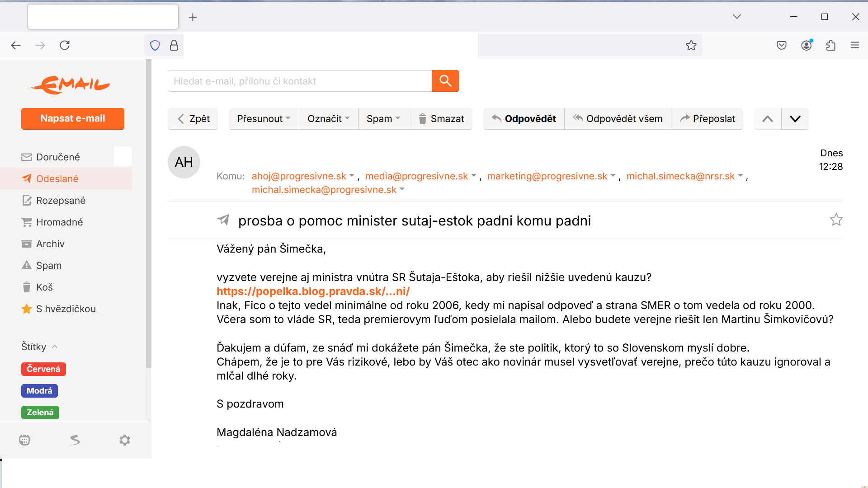This screenshot has width=868, height=488.
Task: Open the Doručené folder
Action: tap(58, 157)
